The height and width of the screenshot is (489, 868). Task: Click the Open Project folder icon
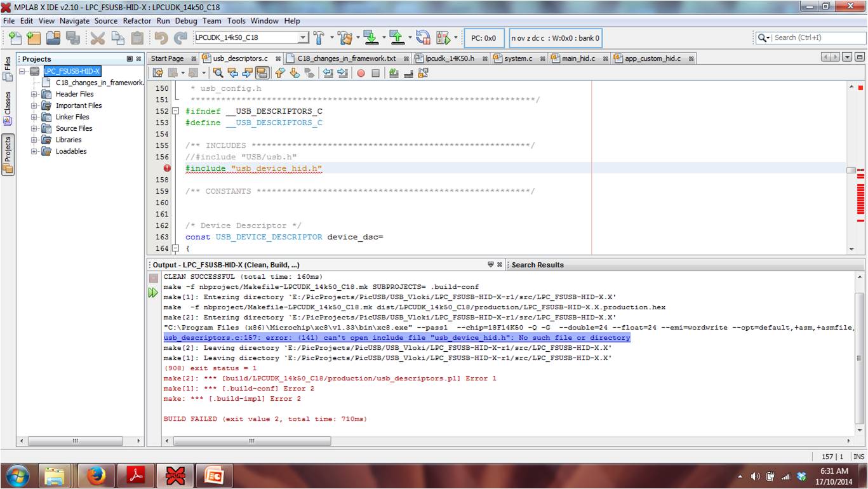[x=53, y=37]
